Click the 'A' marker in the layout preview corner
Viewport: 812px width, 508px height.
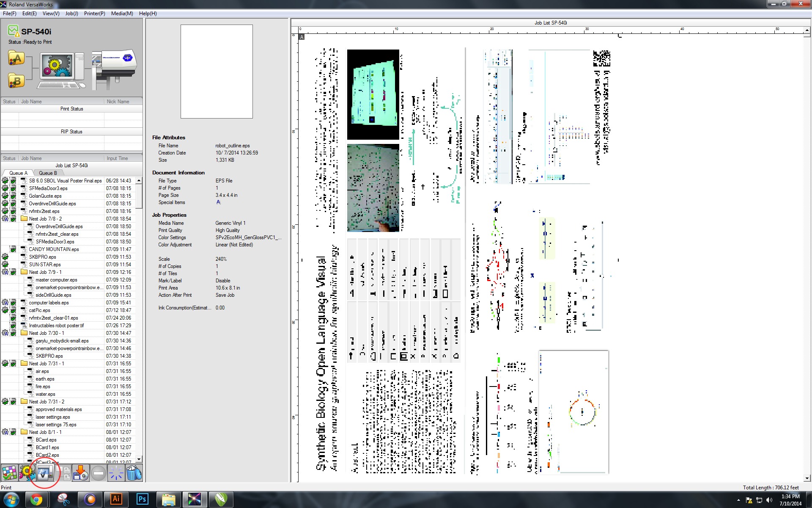(302, 37)
